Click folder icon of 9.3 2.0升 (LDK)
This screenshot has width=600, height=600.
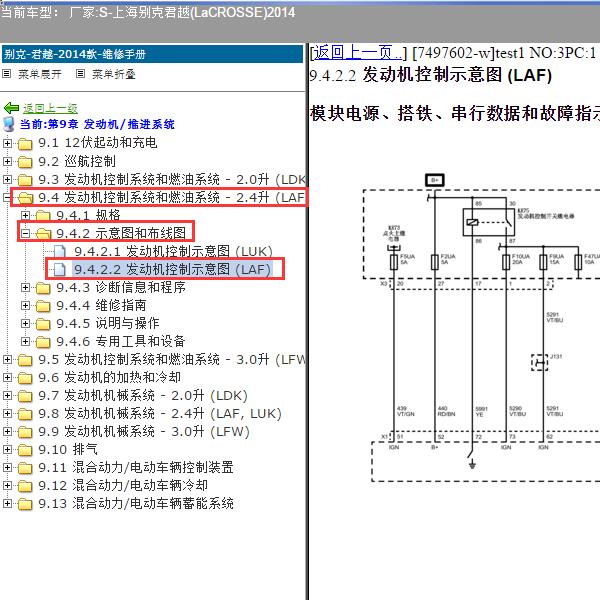click(x=25, y=180)
